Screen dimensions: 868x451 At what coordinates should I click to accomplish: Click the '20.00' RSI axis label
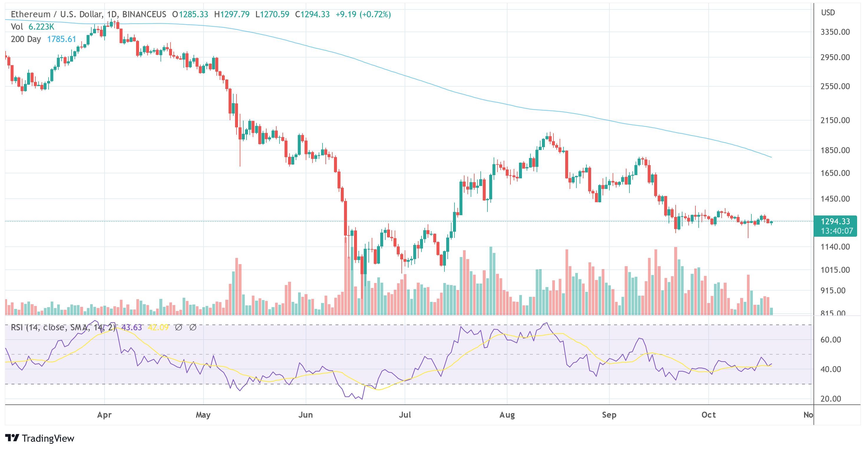click(831, 399)
